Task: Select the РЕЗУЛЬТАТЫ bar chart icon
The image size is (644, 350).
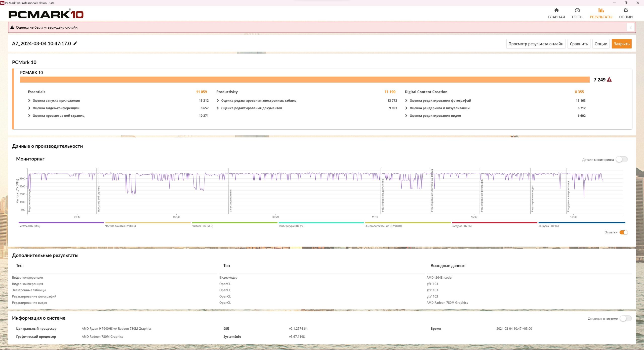Action: tap(601, 10)
